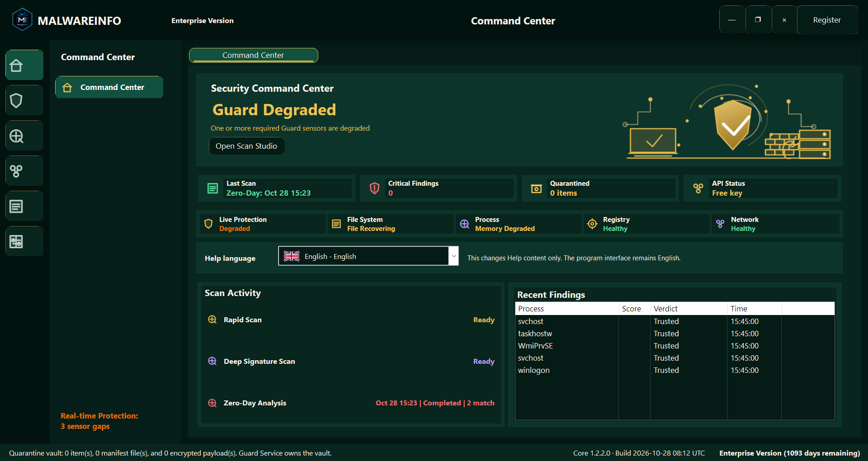The height and width of the screenshot is (461, 868).
Task: Open the Reports list sidebar icon
Action: 24,206
